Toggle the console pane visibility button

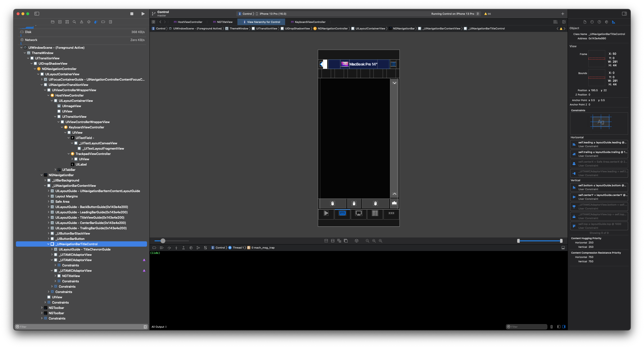(564, 327)
